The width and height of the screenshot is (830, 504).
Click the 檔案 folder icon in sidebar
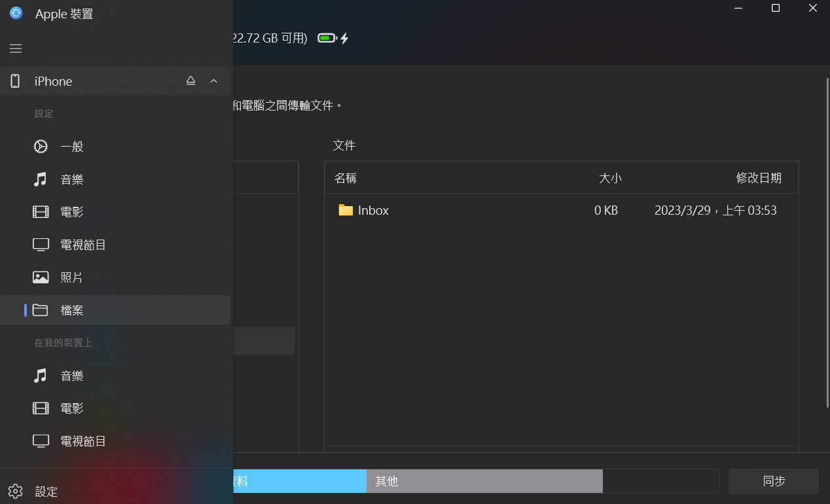(x=41, y=310)
